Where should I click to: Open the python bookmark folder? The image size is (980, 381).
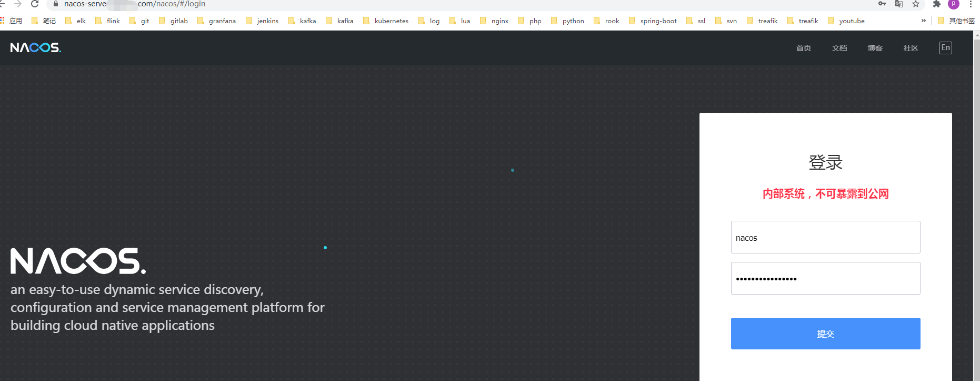click(x=567, y=21)
